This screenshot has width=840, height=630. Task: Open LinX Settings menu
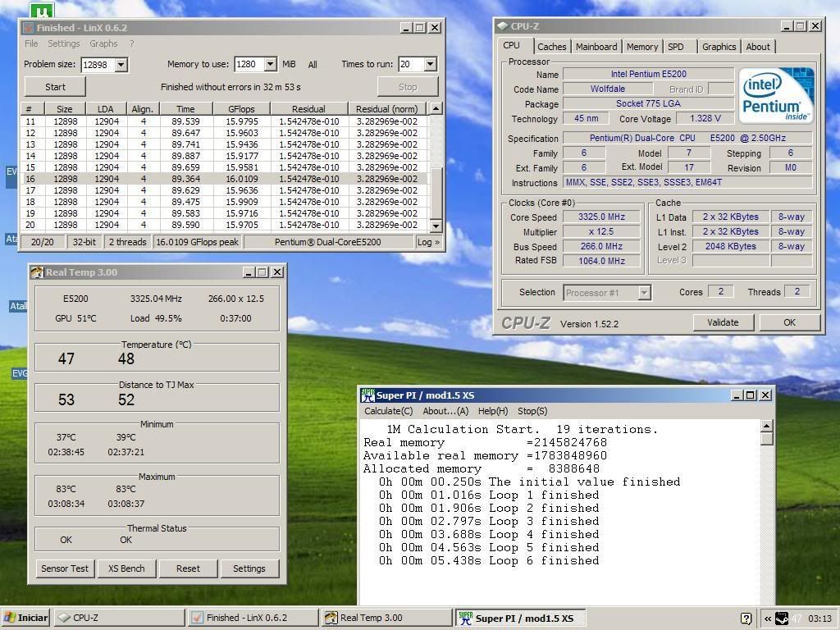[63, 43]
